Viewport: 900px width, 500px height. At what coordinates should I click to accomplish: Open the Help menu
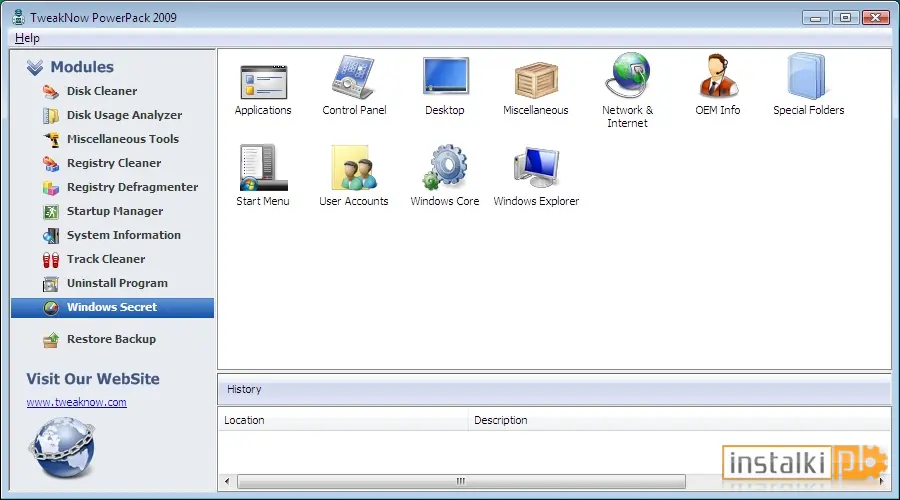[27, 38]
